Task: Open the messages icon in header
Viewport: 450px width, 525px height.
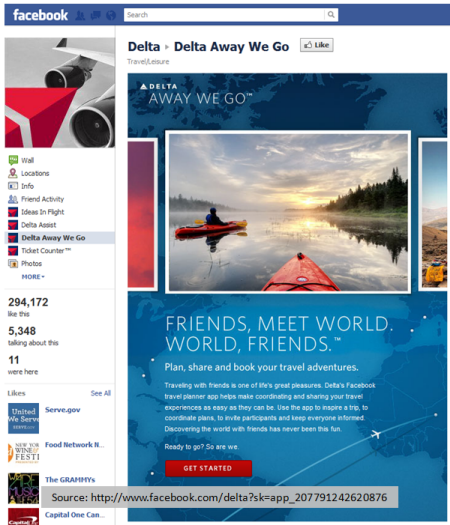Action: click(x=95, y=15)
